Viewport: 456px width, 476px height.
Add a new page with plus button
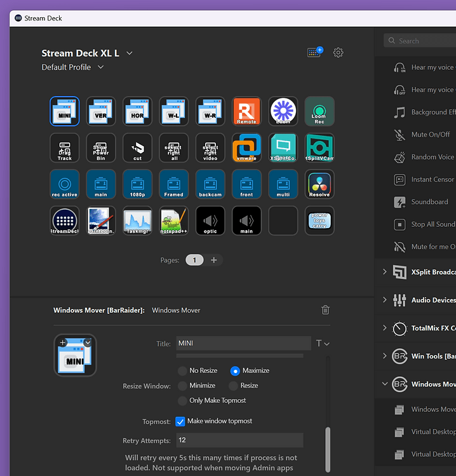click(214, 260)
